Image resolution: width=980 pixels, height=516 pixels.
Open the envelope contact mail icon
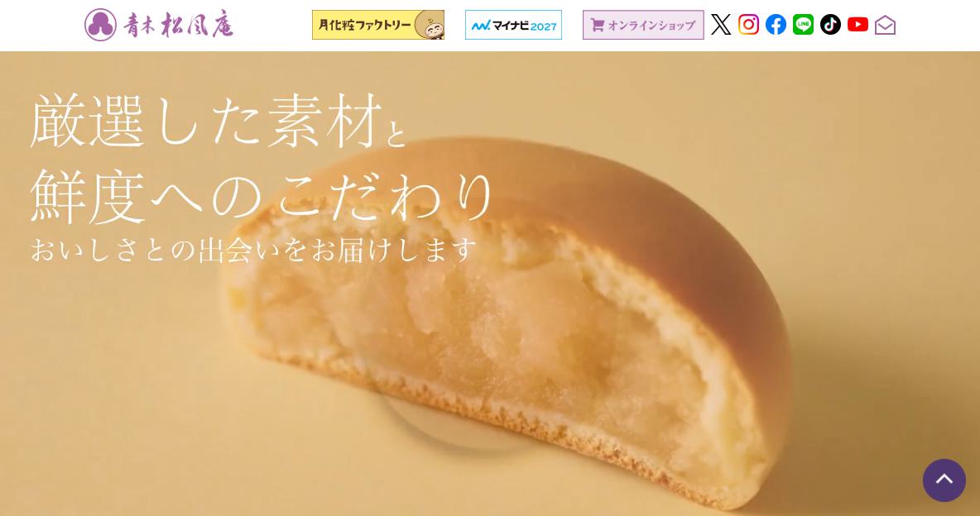click(885, 25)
